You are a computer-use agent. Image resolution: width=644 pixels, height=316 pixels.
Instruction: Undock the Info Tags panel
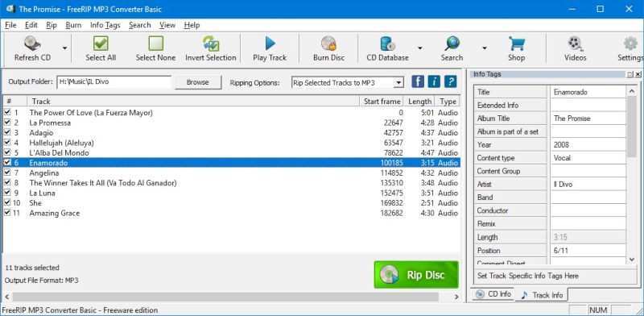click(x=630, y=74)
